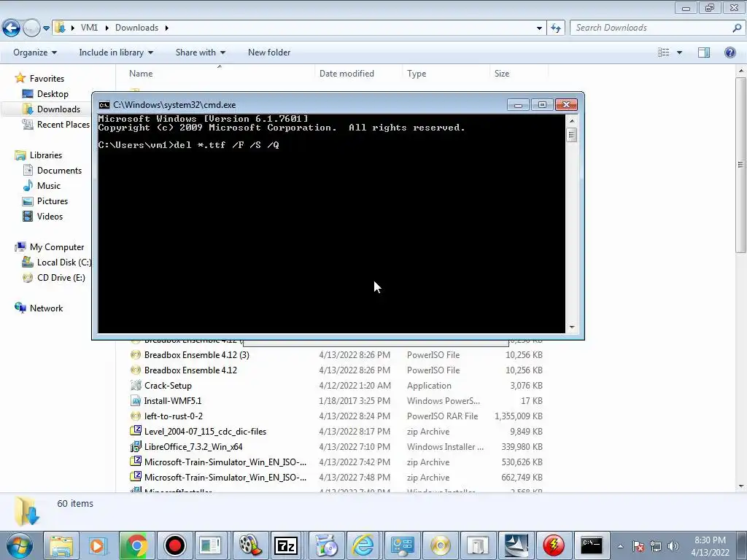Viewport: 747px width, 560px height.
Task: Click the Explorer back navigation arrow
Action: pos(12,28)
